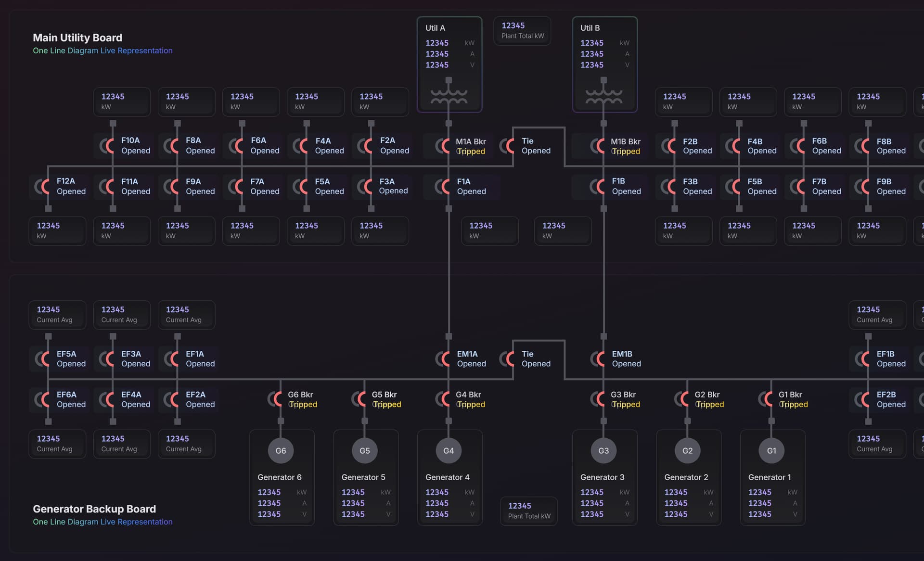
Task: Click the G1 generator icon
Action: [771, 450]
